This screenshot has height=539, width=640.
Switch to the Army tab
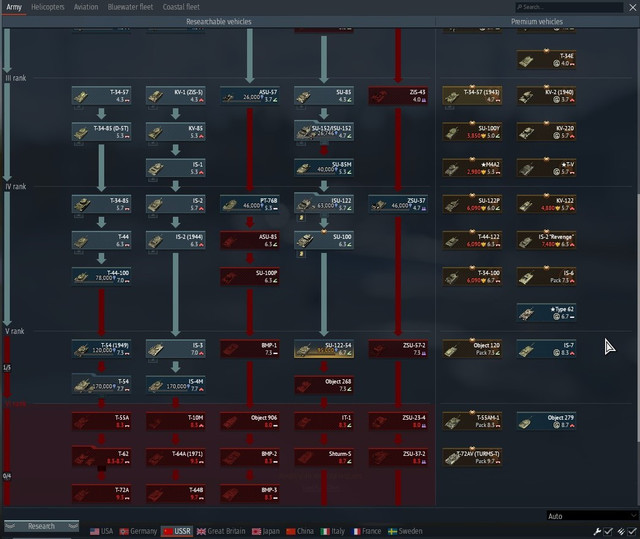coord(14,7)
